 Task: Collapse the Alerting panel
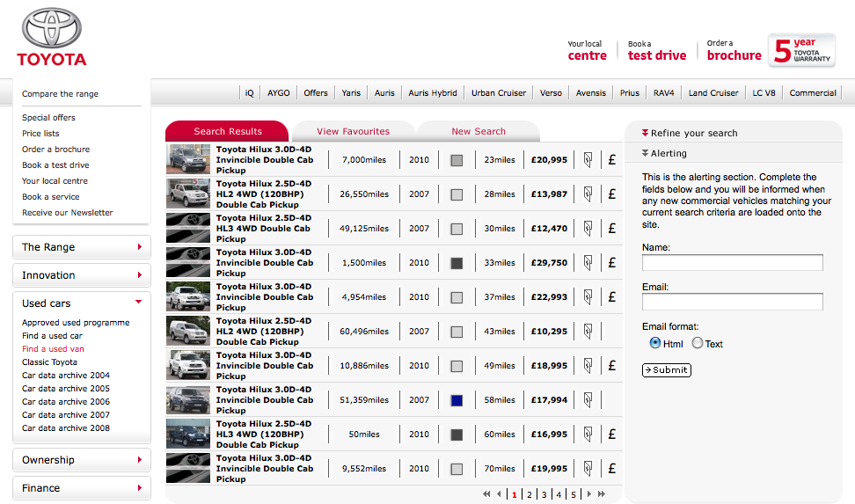click(x=664, y=153)
